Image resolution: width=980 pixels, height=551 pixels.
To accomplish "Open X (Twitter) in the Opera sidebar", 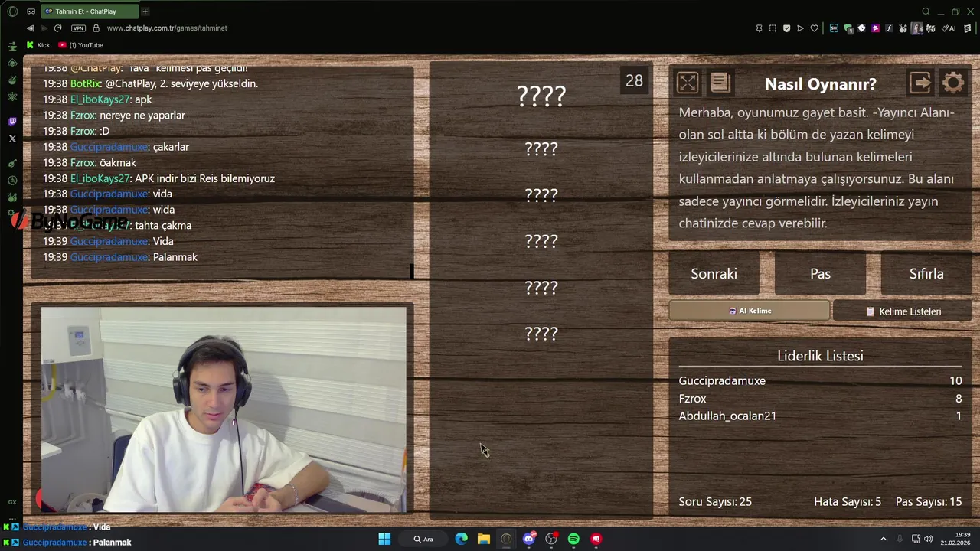I will point(12,139).
